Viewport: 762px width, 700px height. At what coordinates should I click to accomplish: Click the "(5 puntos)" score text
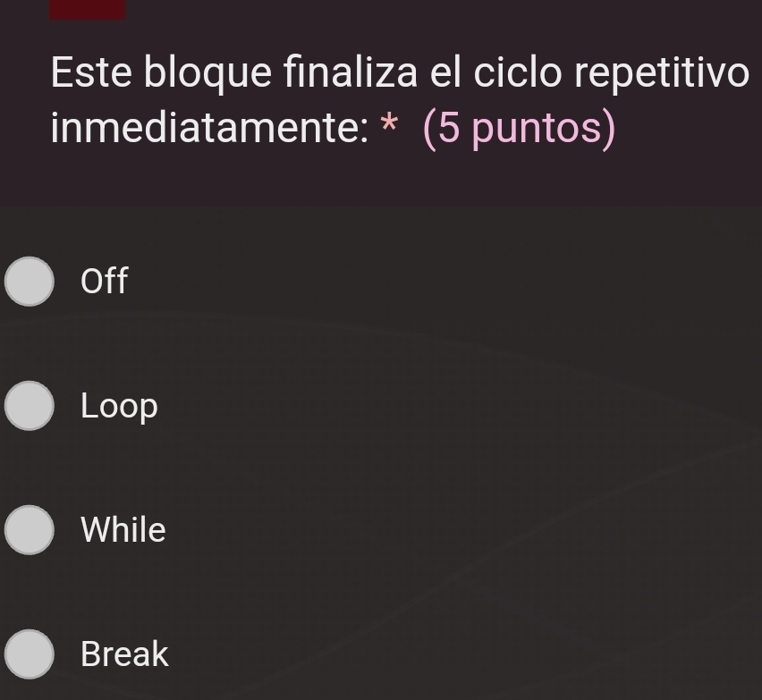(519, 130)
